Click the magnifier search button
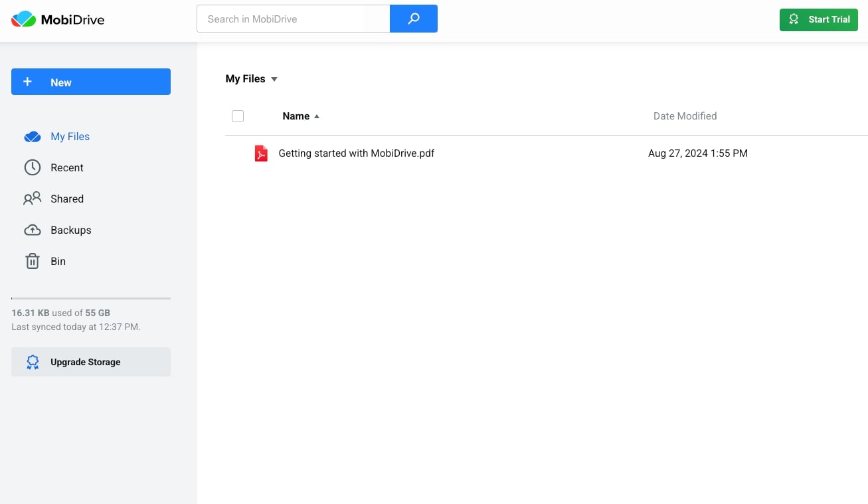This screenshot has height=504, width=868. [414, 19]
